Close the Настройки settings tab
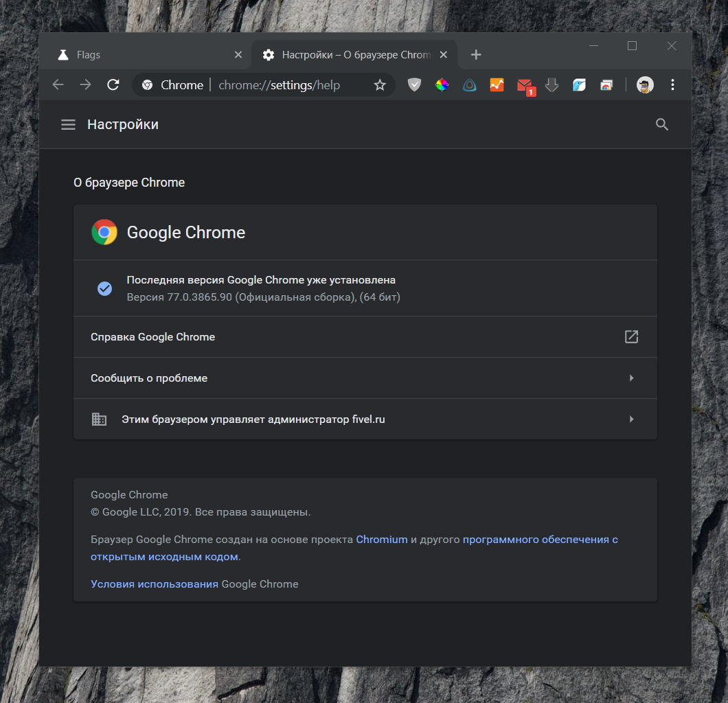The width and height of the screenshot is (728, 703). click(x=444, y=55)
